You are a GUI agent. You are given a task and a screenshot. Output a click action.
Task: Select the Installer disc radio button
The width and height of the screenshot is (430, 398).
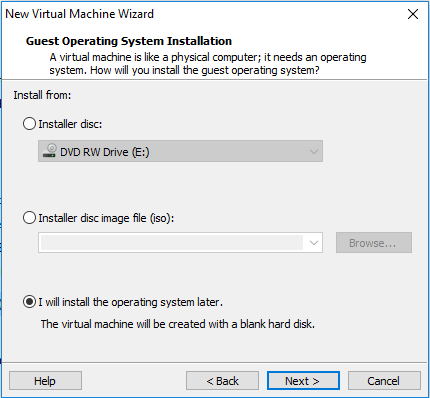coord(29,124)
